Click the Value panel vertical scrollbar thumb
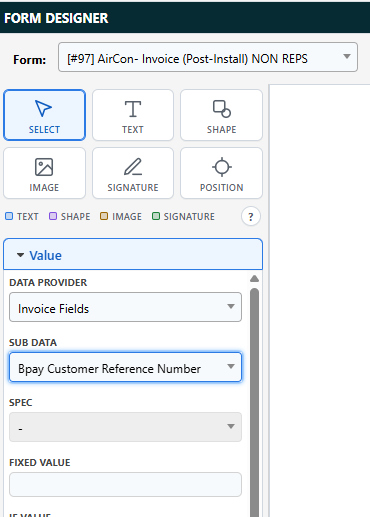Screen dimensions: 370x517 pos(254,403)
